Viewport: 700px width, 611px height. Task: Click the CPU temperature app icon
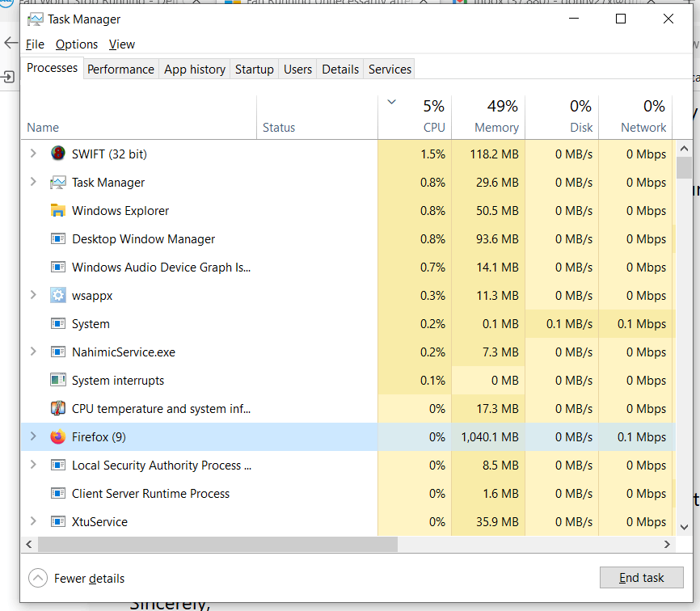(58, 408)
